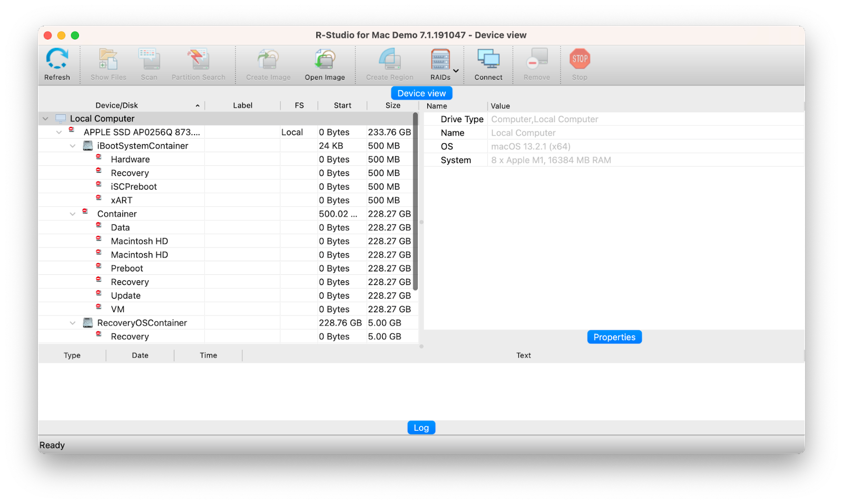Click the Device/Disk column sort arrow
This screenshot has height=504, width=843.
click(198, 105)
